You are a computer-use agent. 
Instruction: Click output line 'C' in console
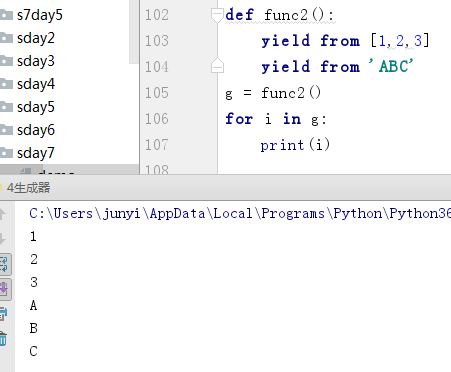point(33,352)
